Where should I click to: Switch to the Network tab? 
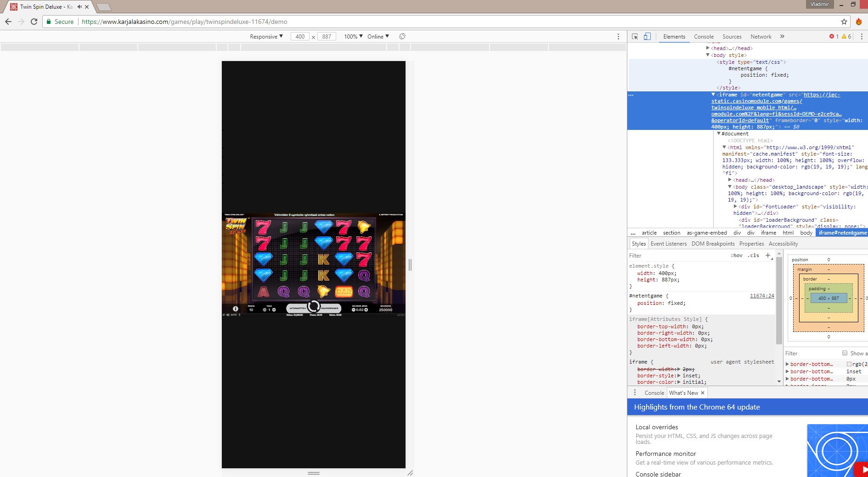[761, 37]
